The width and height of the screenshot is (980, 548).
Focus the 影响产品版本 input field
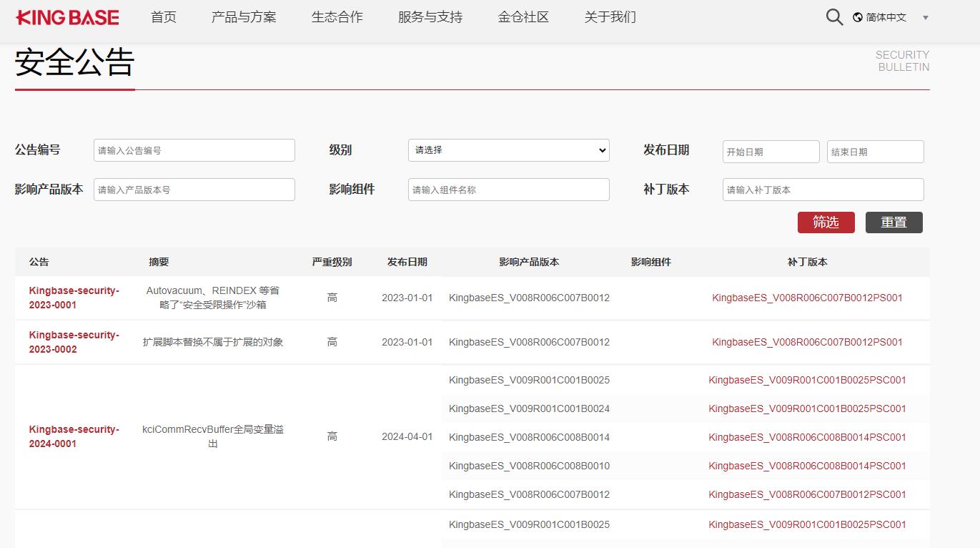pos(194,190)
